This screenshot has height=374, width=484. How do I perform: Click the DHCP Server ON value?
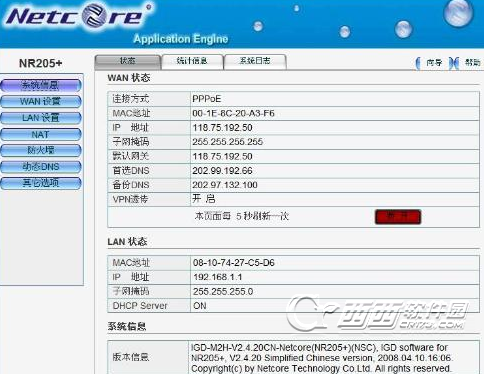tap(200, 306)
